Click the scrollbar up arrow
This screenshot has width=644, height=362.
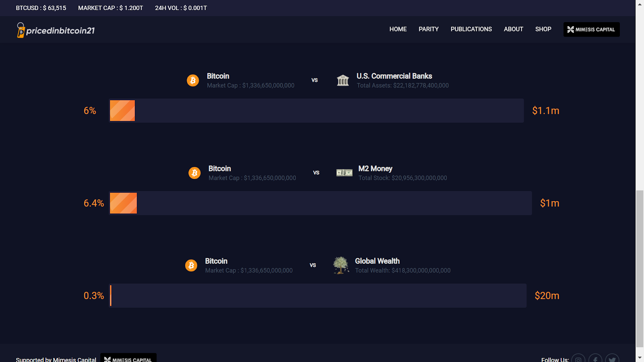[x=640, y=4]
